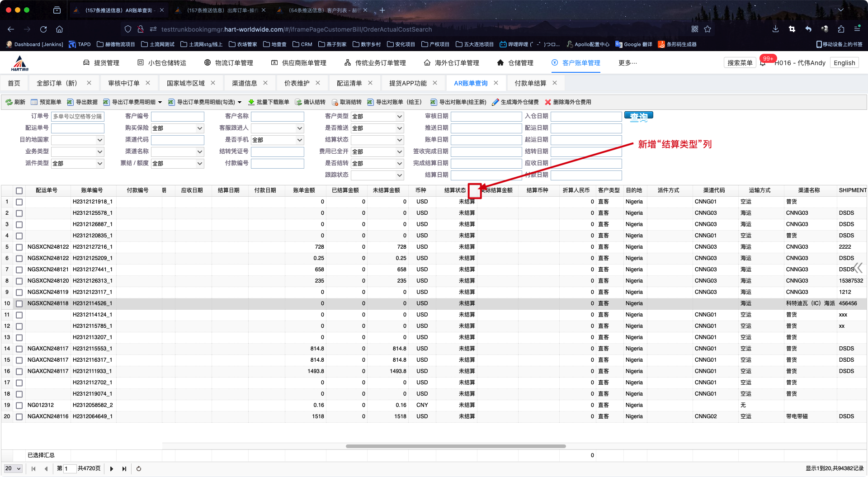The image size is (868, 477).
Task: Click the batch download bills icon
Action: [x=251, y=102]
